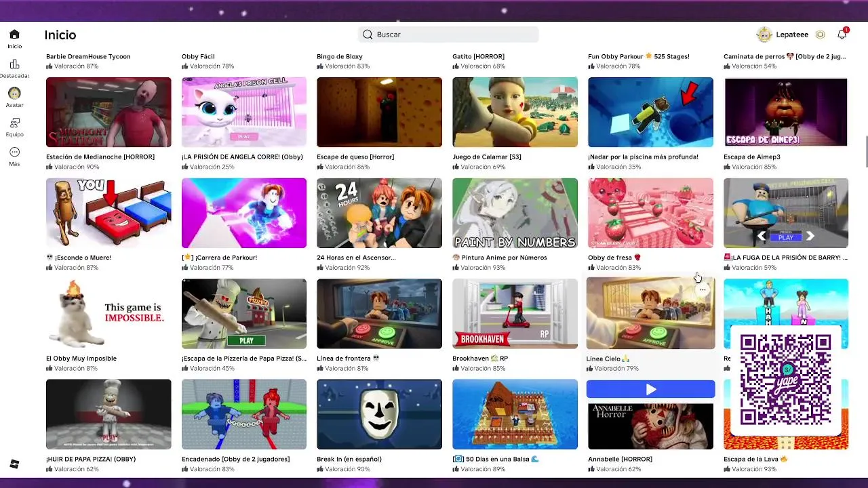Image resolution: width=868 pixels, height=488 pixels.
Task: Open Escapa de Aimep3 thumbnail
Action: [x=786, y=112]
